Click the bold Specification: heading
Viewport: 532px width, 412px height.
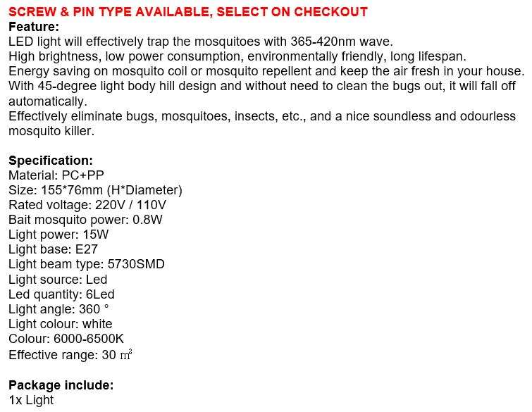click(51, 161)
